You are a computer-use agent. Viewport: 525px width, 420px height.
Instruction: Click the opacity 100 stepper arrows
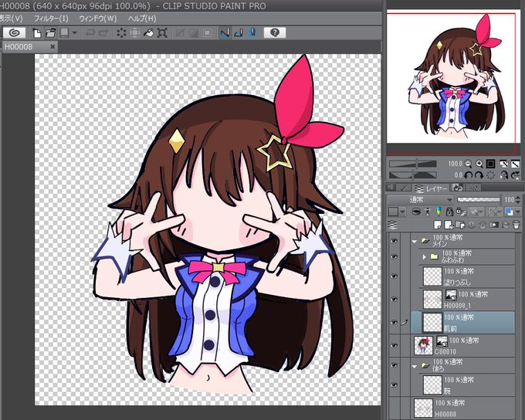(518, 200)
